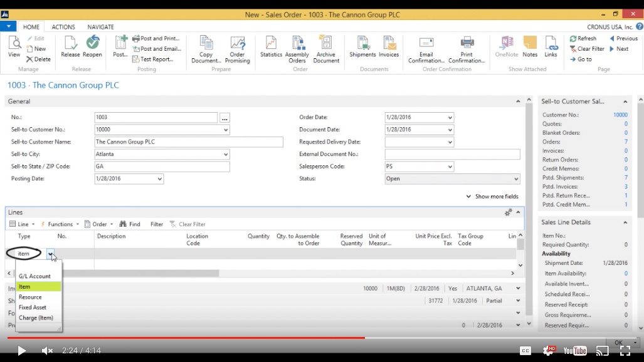Screen dimensions: 644x362
Task: Open Requested Delivery Date dropdown
Action: (450, 142)
